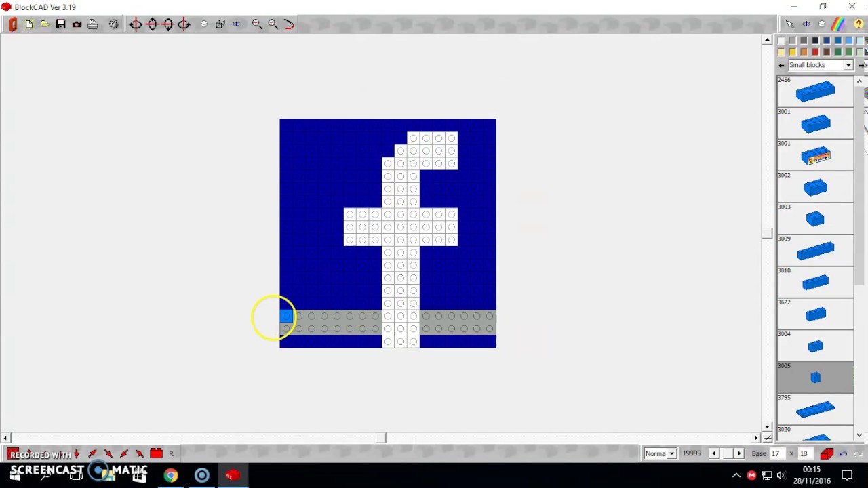
Task: Click the light blue block on the canvas
Action: [x=286, y=316]
